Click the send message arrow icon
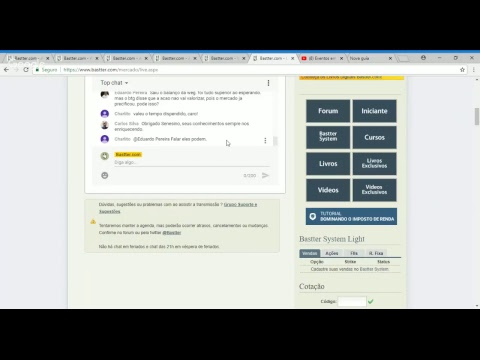 pos(265,175)
